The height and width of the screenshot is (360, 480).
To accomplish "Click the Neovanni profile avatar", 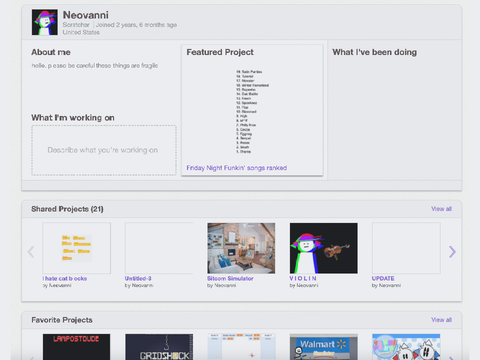I will [x=45, y=22].
